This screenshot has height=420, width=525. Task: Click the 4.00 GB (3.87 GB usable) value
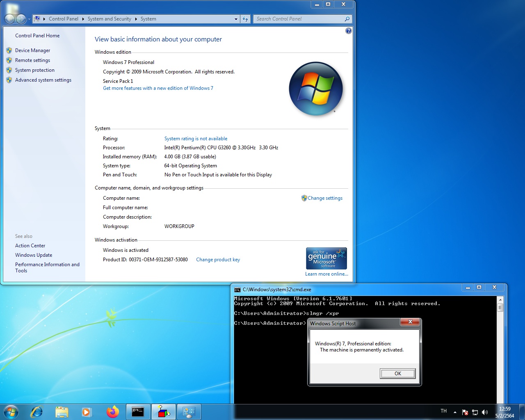point(190,157)
